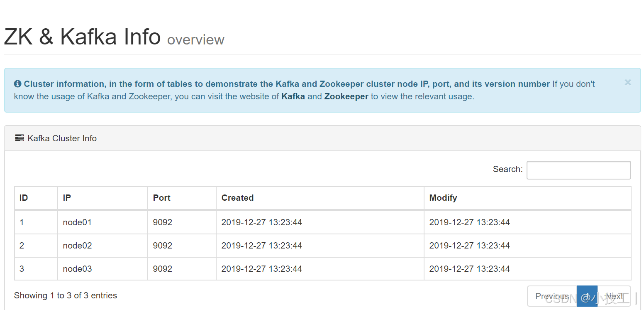
Task: Click the info icon in the alert banner
Action: (18, 84)
